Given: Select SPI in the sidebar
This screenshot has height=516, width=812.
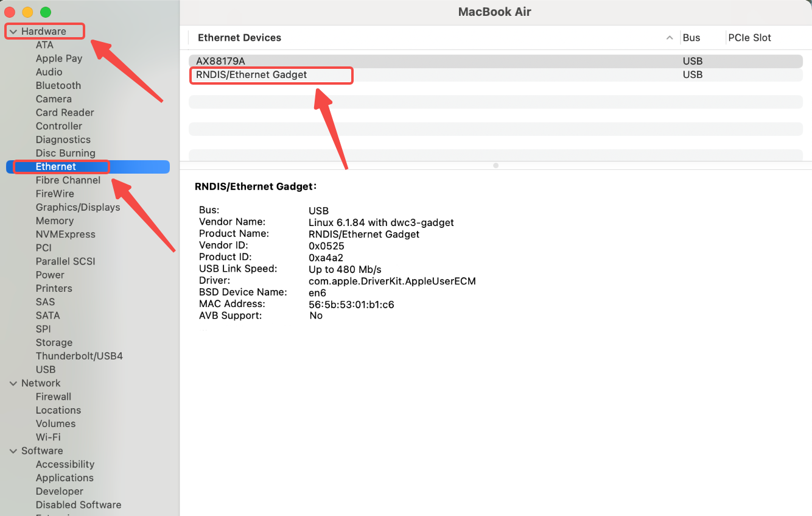Looking at the screenshot, I should coord(43,329).
